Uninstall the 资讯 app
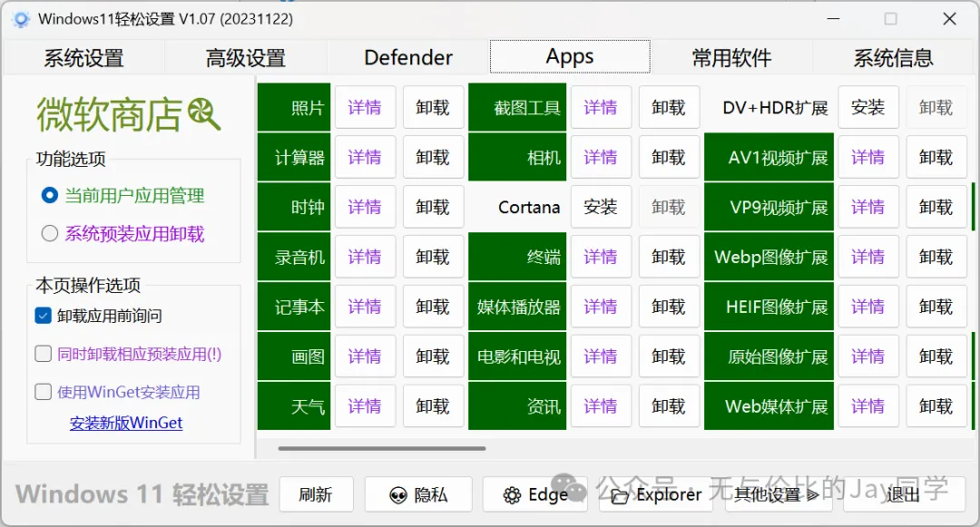This screenshot has height=527, width=980. coord(669,406)
